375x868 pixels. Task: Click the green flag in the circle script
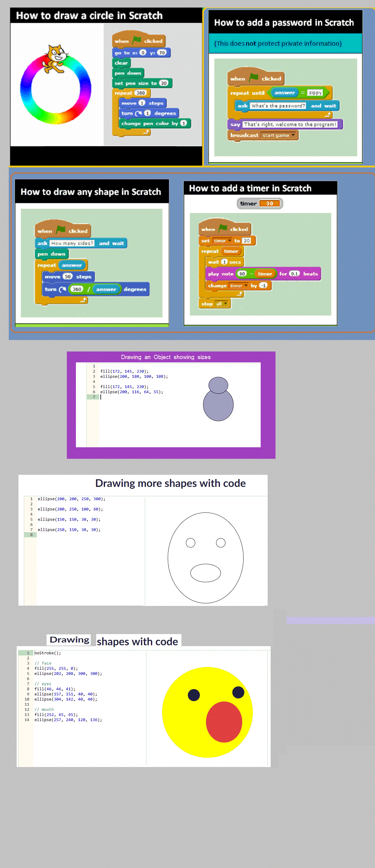click(x=137, y=40)
